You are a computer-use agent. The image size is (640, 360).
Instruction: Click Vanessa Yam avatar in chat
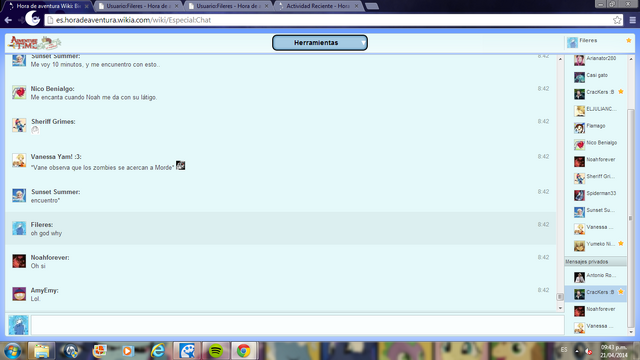(x=19, y=160)
